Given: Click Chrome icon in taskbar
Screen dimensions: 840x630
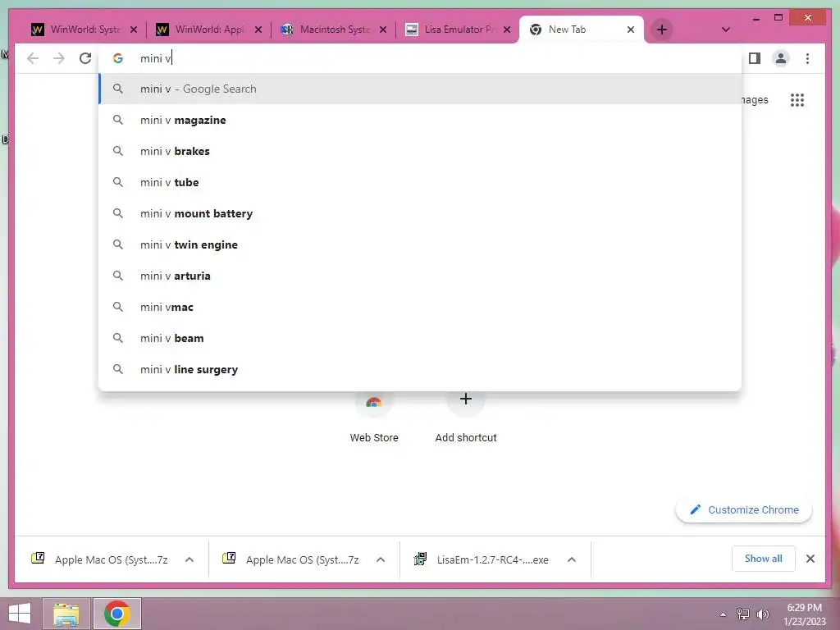Looking at the screenshot, I should [x=116, y=614].
